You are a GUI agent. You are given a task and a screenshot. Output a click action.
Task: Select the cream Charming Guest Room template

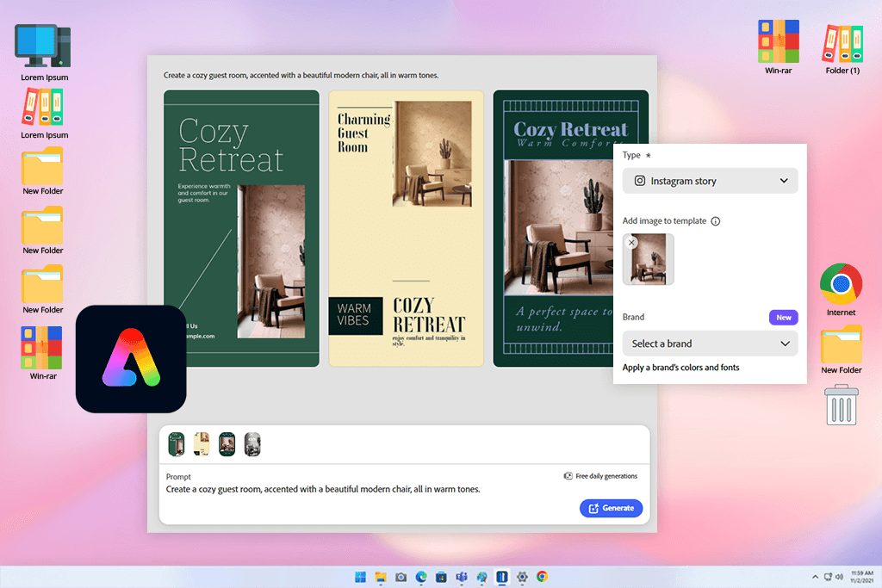pos(407,228)
